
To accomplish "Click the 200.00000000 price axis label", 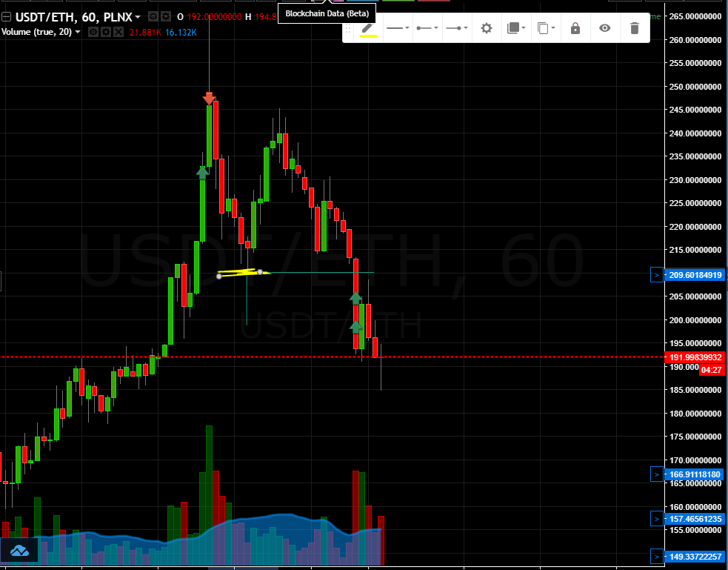I will (695, 320).
